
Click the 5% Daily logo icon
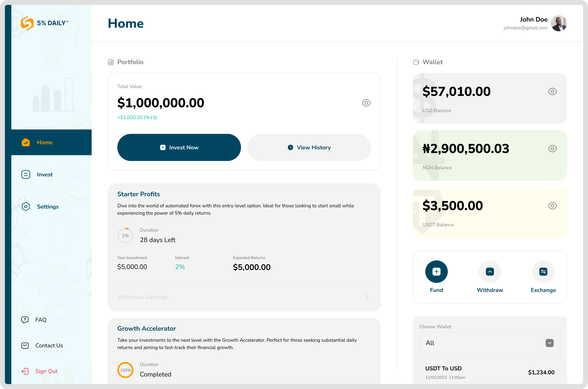(27, 23)
